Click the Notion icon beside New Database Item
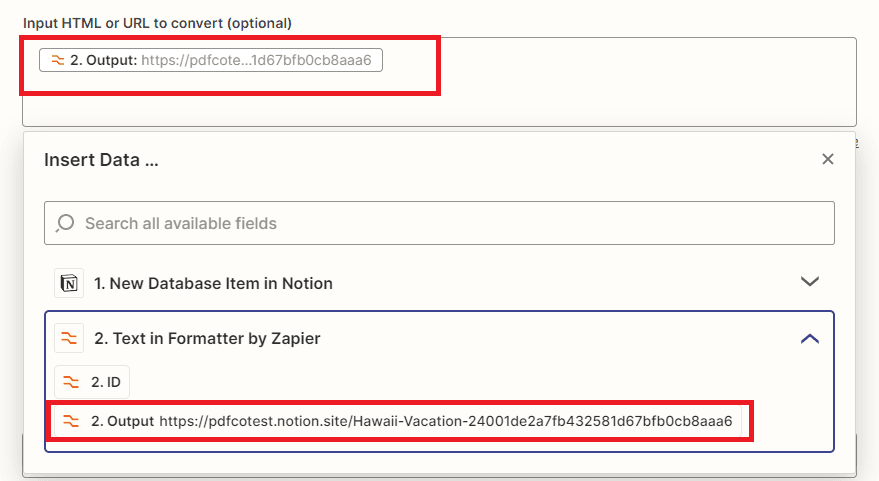Screen dimensions: 879x481 68,283
